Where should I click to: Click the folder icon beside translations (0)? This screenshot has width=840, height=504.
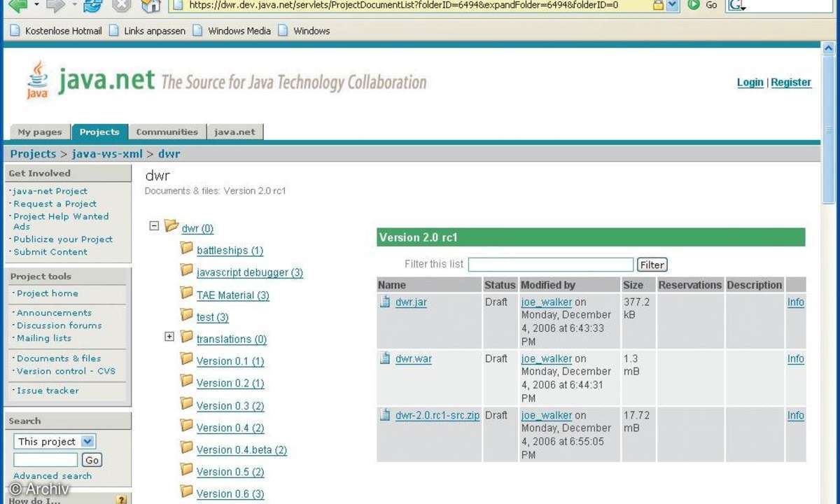[186, 336]
